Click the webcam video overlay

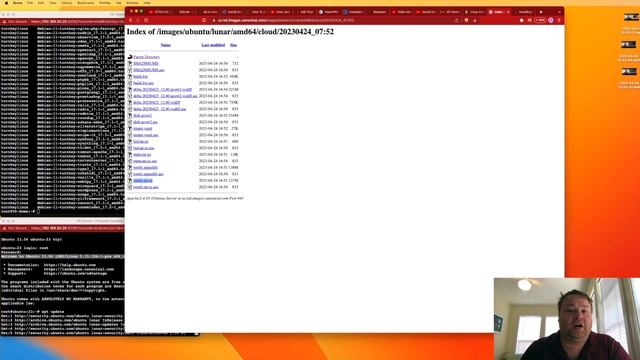pyautogui.click(x=567, y=319)
